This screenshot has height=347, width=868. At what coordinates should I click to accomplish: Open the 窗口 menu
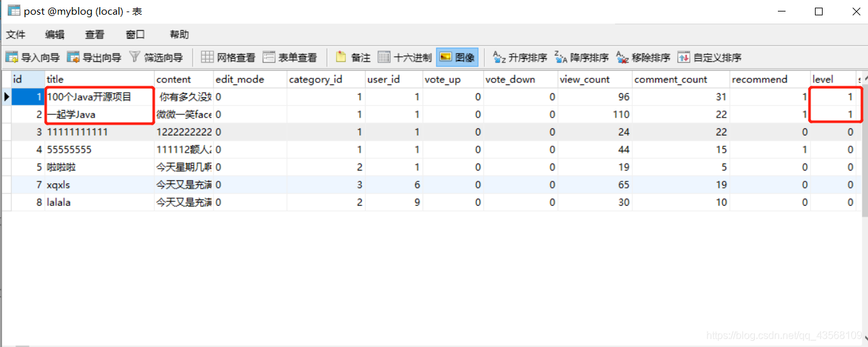point(136,35)
